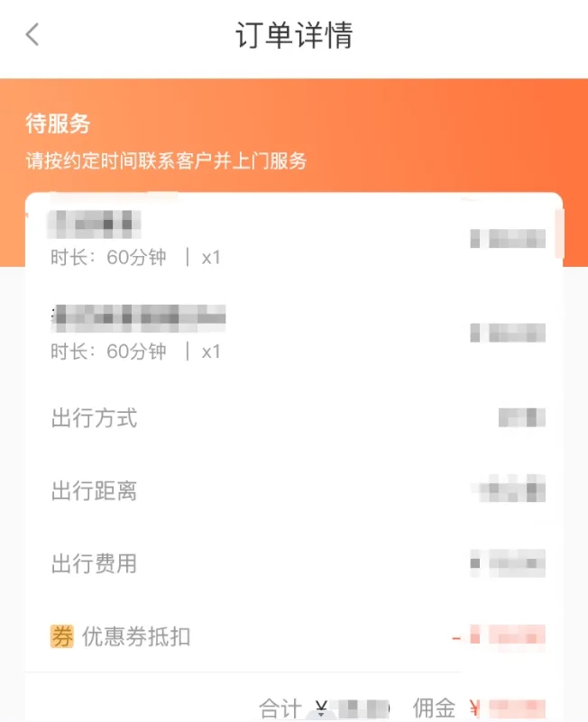Open the 订单详情 title bar
Viewport: 588px width, 722px height.
294,36
